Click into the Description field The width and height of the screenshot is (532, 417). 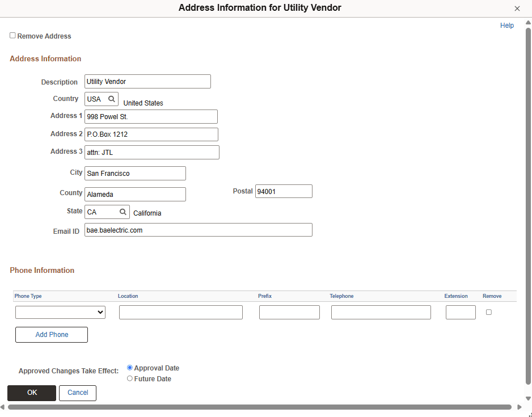147,81
